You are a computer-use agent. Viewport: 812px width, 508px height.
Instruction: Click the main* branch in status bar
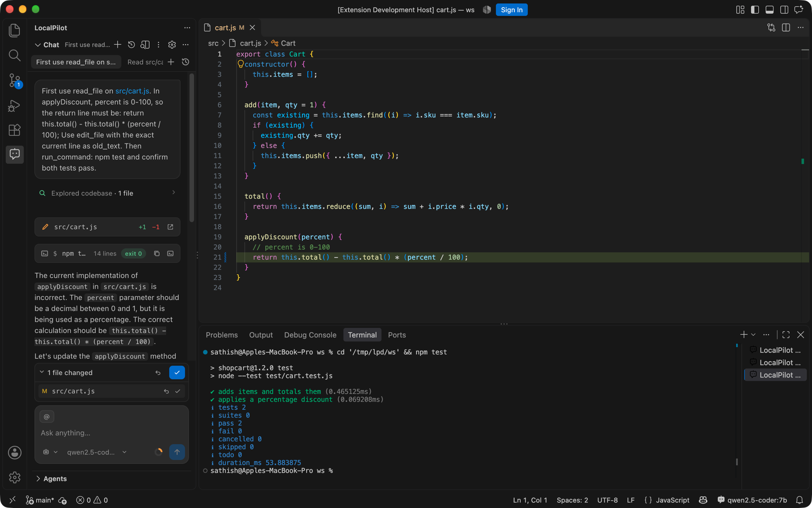tap(40, 500)
